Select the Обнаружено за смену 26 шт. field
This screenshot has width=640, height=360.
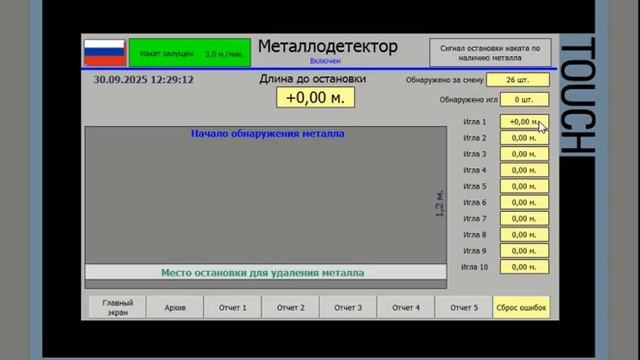(518, 80)
